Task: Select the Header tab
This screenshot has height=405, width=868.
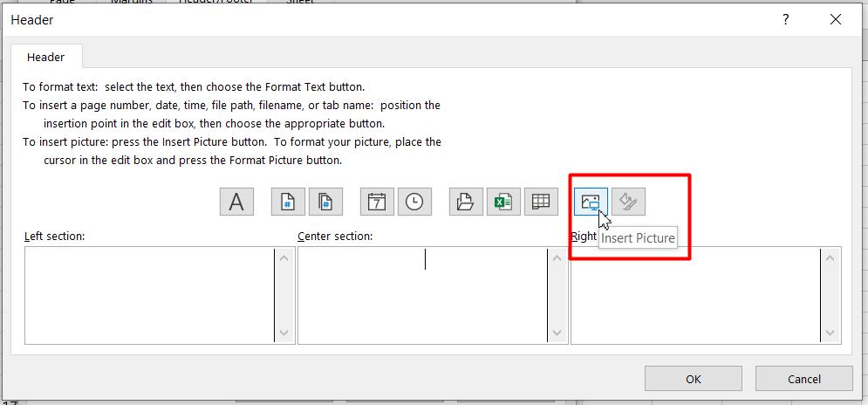Action: [46, 57]
